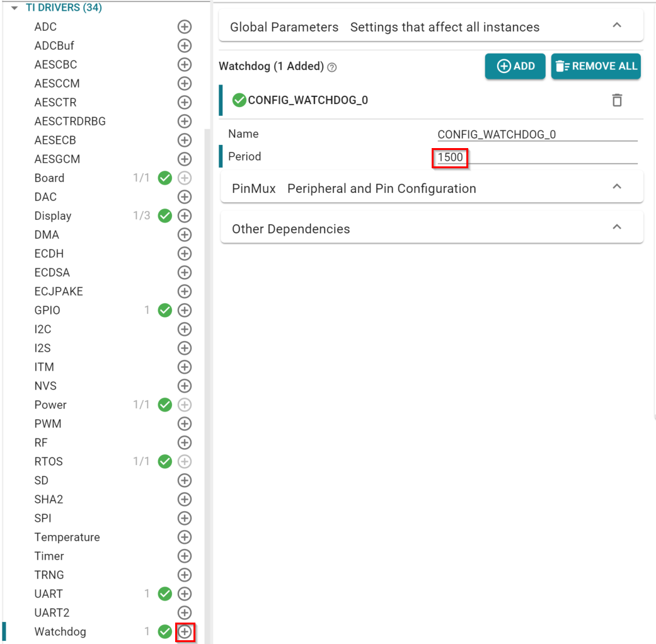The width and height of the screenshot is (656, 644).
Task: Click the REMOVE ALL button
Action: pyautogui.click(x=596, y=66)
